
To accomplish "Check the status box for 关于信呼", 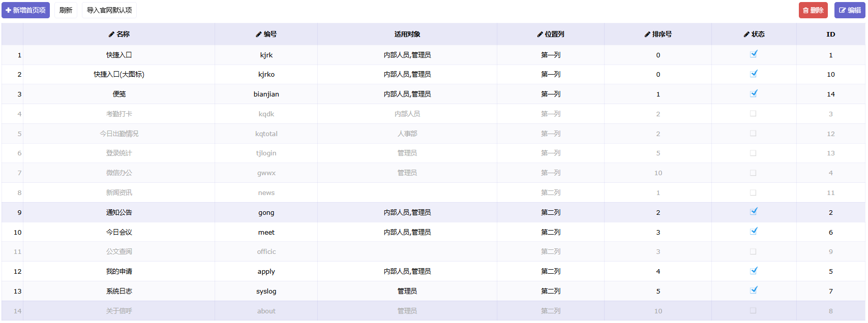I will pos(753,310).
